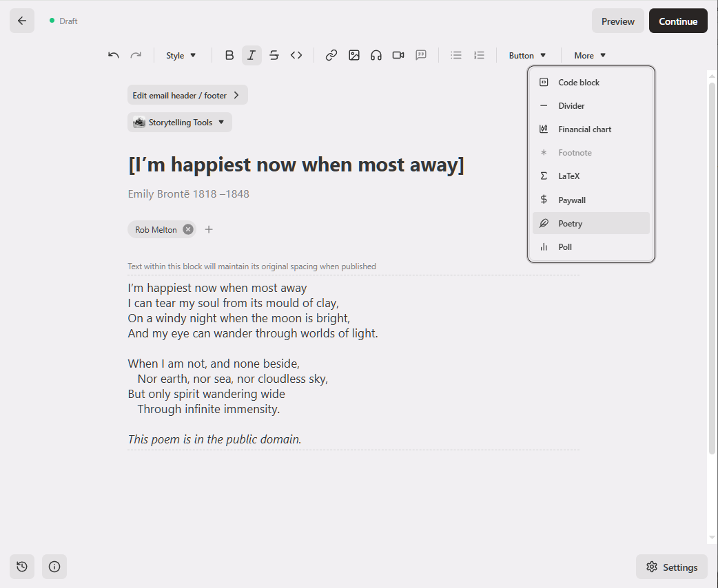Undo the last edit
The height and width of the screenshot is (588, 718).
tap(113, 55)
